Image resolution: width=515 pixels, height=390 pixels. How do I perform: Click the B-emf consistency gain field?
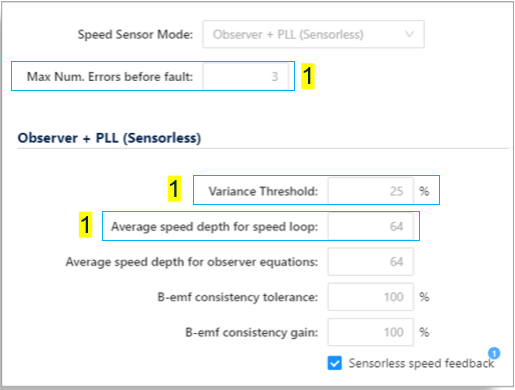tap(371, 332)
